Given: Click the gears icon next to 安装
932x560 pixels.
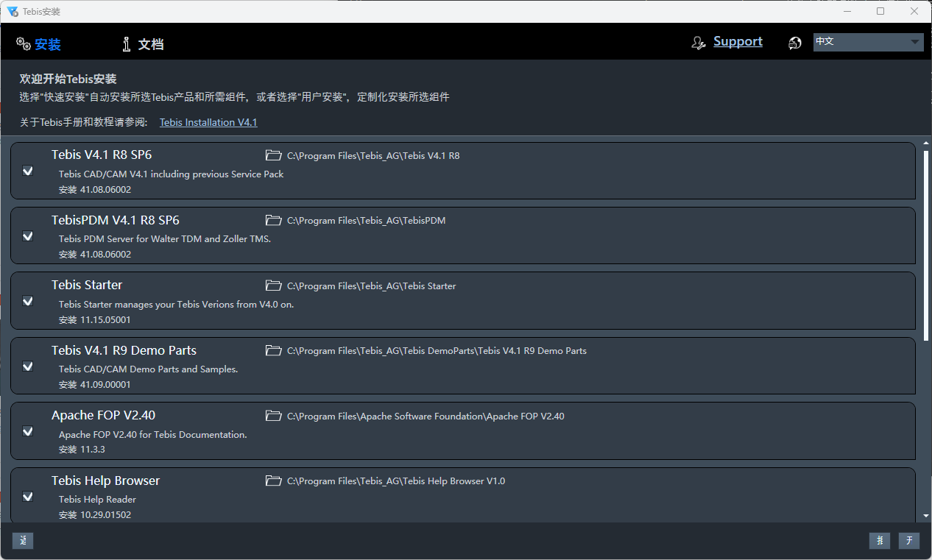Looking at the screenshot, I should [24, 44].
